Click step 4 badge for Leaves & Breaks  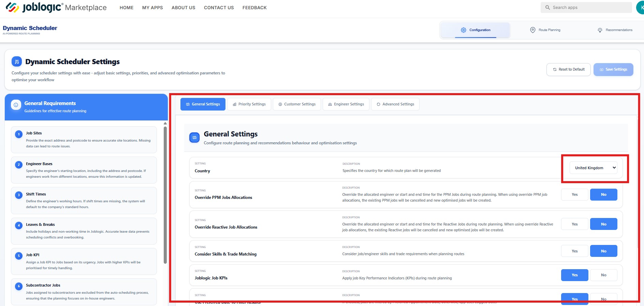19,225
